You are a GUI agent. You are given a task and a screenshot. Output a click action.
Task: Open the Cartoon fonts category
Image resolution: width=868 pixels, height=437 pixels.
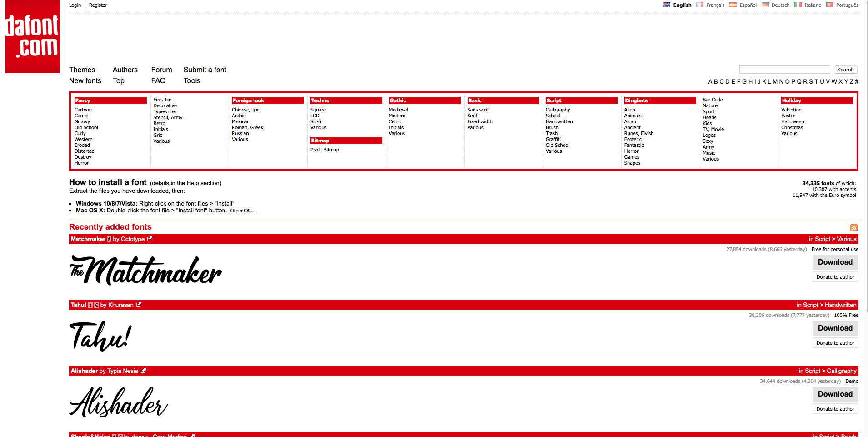pos(83,110)
